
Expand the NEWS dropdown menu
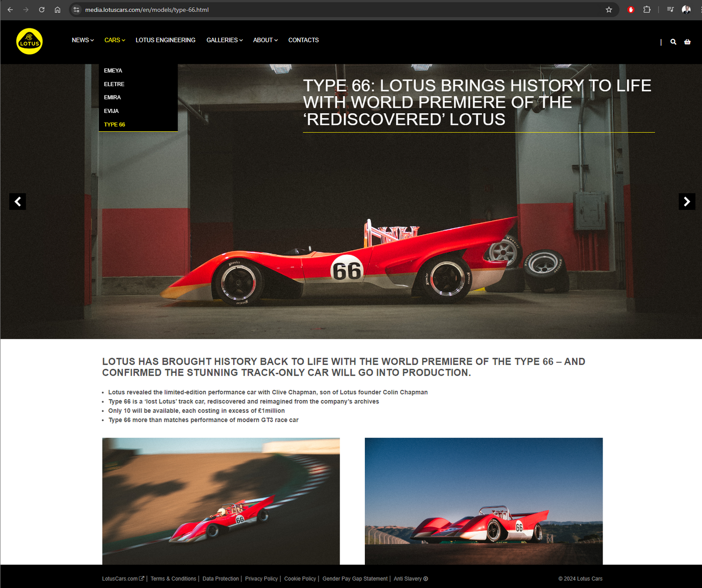coord(82,40)
